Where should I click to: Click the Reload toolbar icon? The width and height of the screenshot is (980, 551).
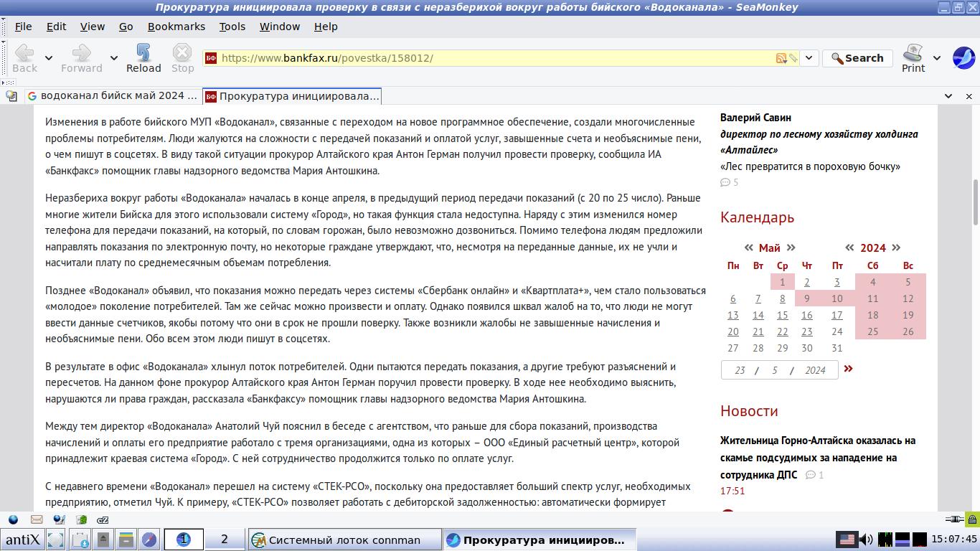coord(143,57)
